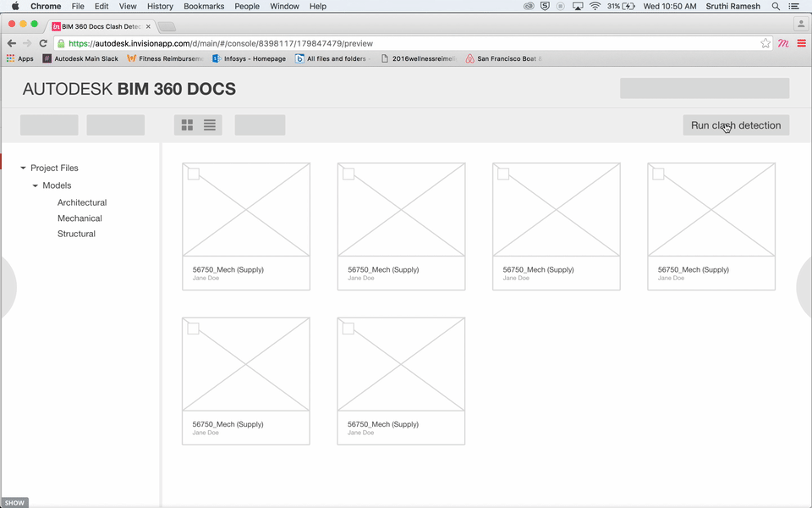Click the battery status icon
Screen dimensions: 812x508
(628, 6)
